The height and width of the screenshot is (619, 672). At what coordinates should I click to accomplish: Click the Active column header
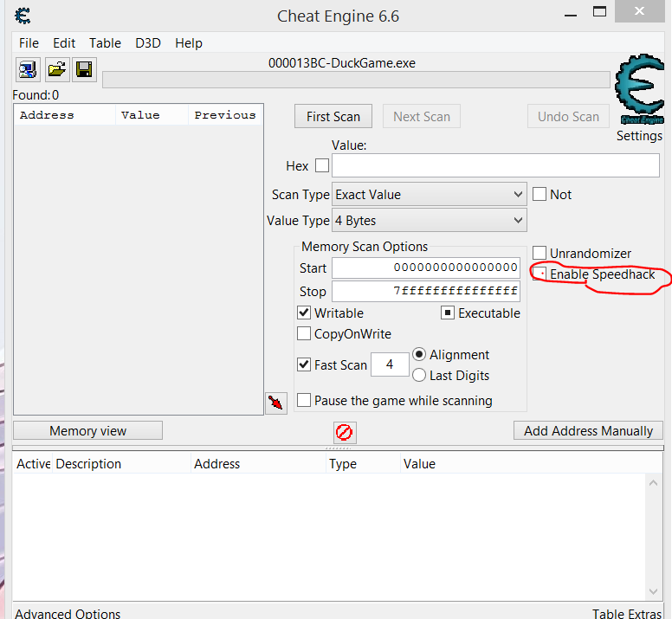pyautogui.click(x=33, y=463)
